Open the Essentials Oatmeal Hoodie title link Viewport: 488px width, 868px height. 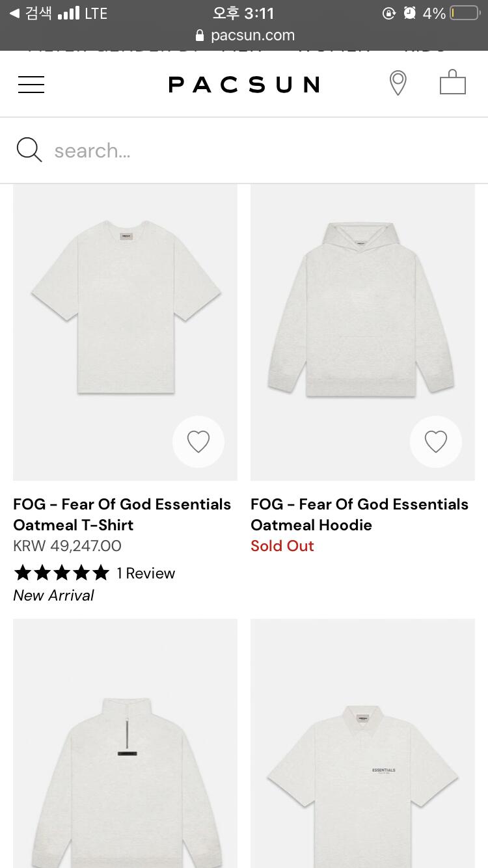[x=359, y=514]
